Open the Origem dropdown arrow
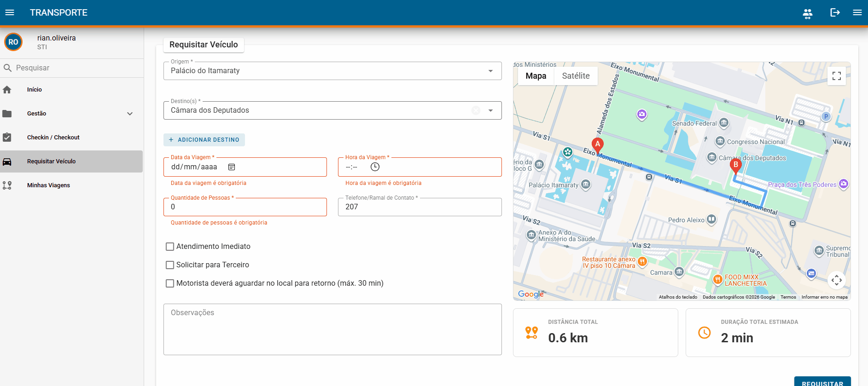868x386 pixels. 491,71
